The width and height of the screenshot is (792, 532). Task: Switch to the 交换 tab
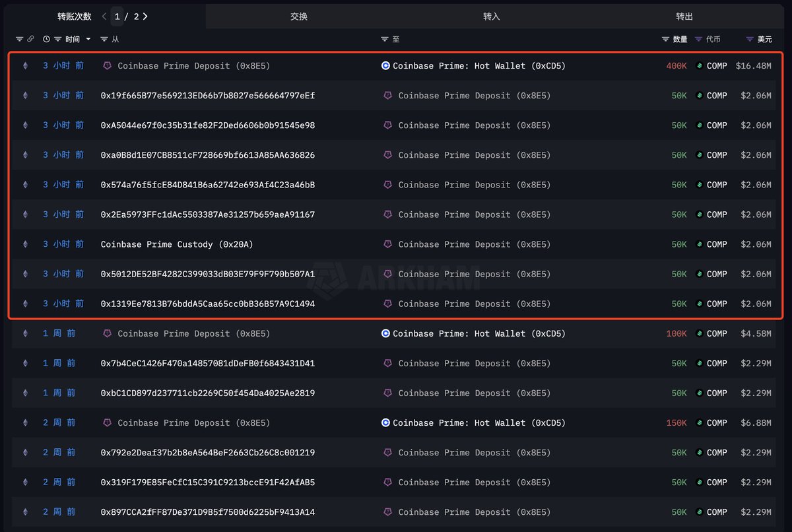[x=299, y=17]
